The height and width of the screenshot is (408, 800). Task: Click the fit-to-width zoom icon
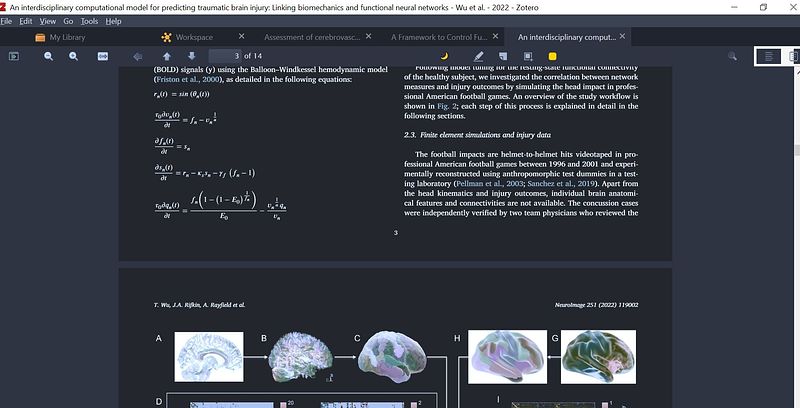click(x=103, y=56)
